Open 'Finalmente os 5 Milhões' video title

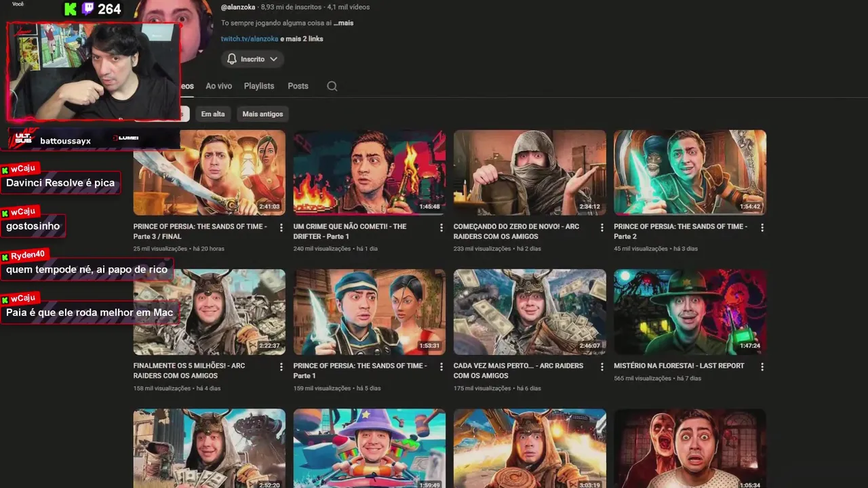pos(189,371)
